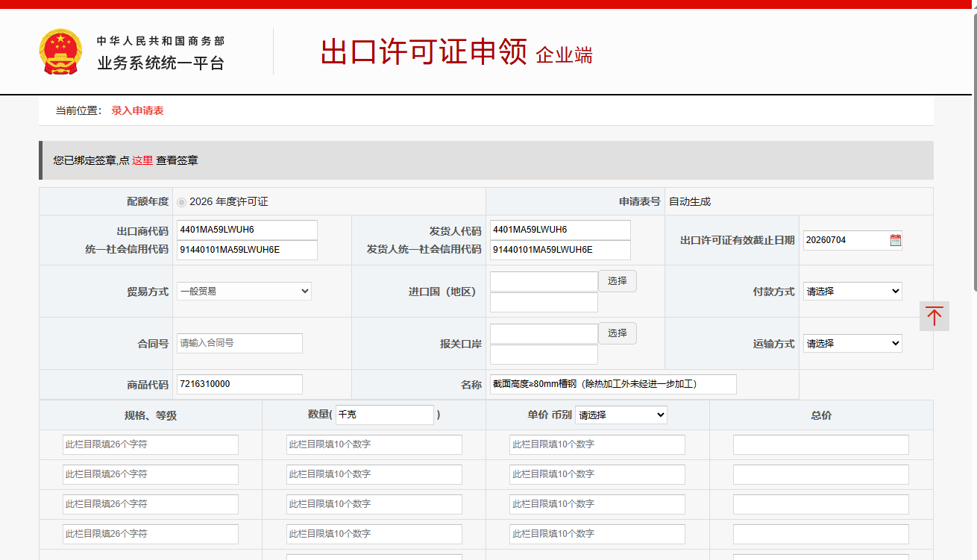The image size is (977, 560).
Task: Click the page vertical scrollbar
Action: 973,149
